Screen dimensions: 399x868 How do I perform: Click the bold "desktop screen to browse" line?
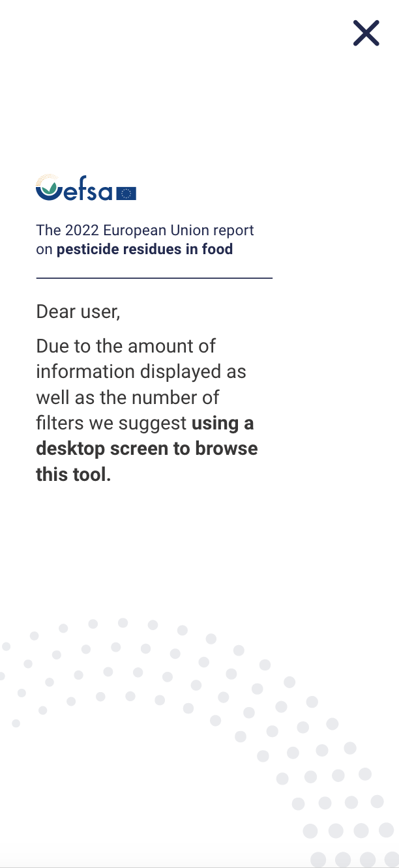tap(147, 449)
